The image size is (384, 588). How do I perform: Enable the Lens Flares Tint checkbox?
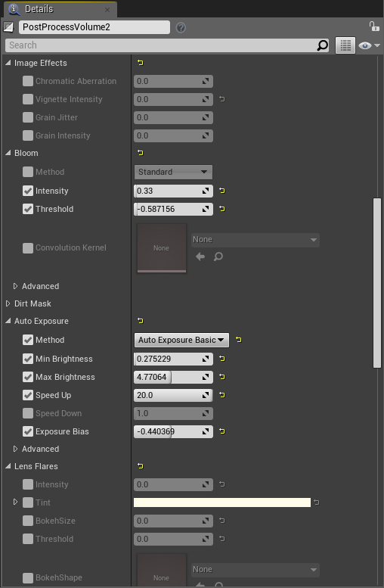coord(28,502)
